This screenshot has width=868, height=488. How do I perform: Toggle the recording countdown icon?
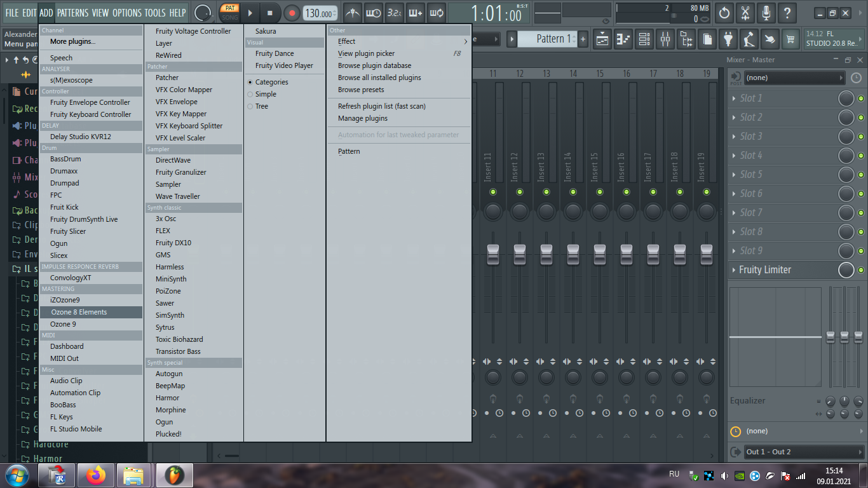point(395,13)
